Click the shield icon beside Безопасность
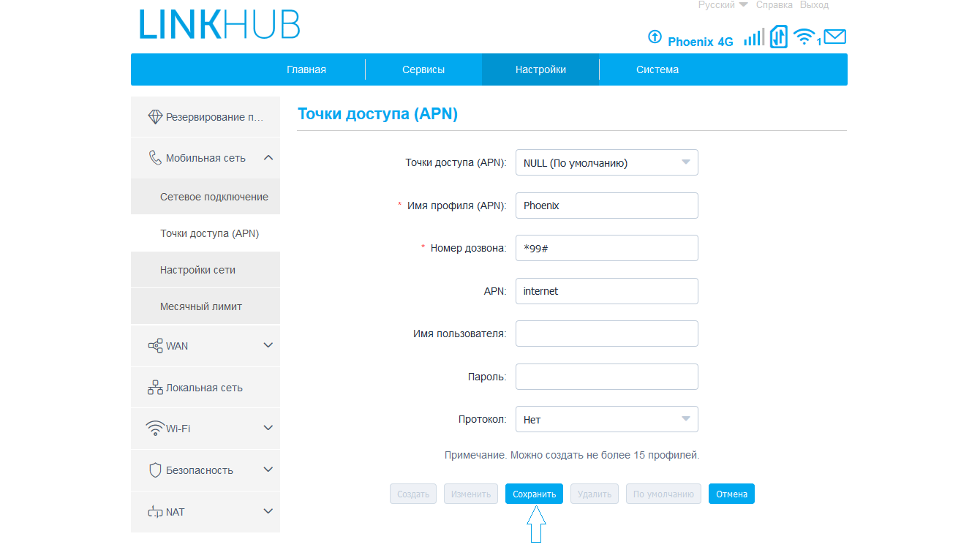Viewport: 980px width, 550px height. point(155,470)
